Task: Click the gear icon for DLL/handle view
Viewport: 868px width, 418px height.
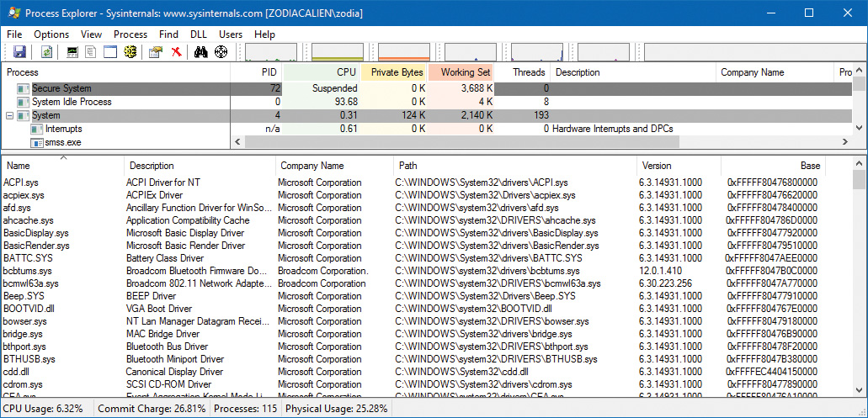Action: [130, 52]
